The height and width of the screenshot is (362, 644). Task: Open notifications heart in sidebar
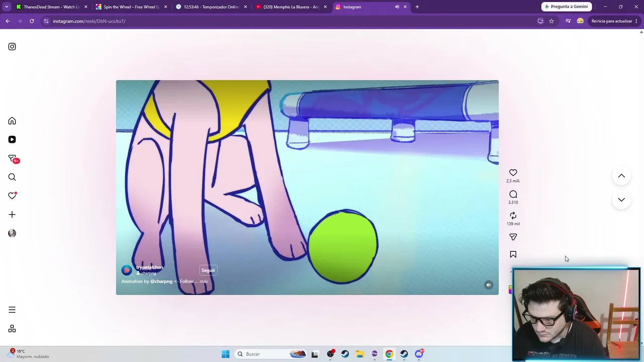(12, 196)
